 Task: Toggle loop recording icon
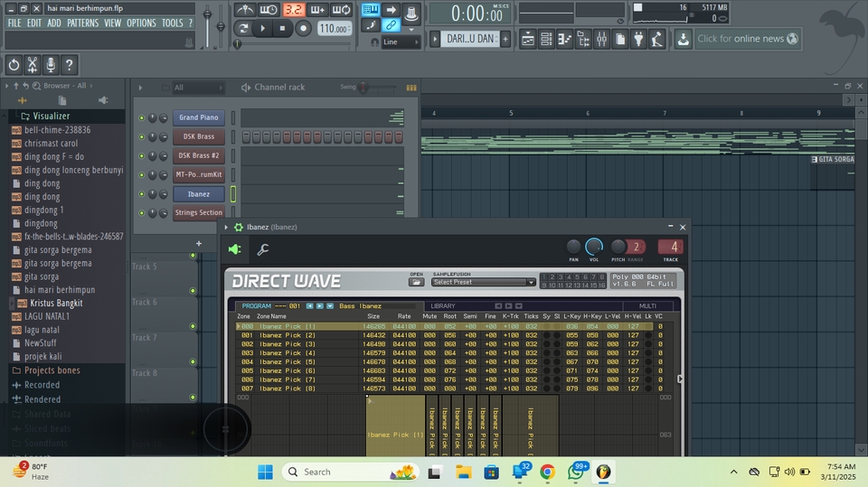(341, 10)
